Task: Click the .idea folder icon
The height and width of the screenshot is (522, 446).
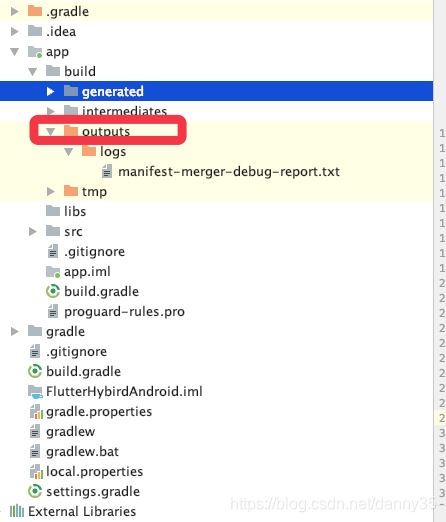Action: (35, 31)
